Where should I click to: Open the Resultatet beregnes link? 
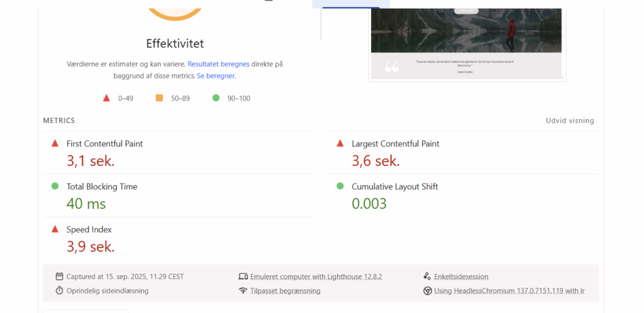[218, 64]
